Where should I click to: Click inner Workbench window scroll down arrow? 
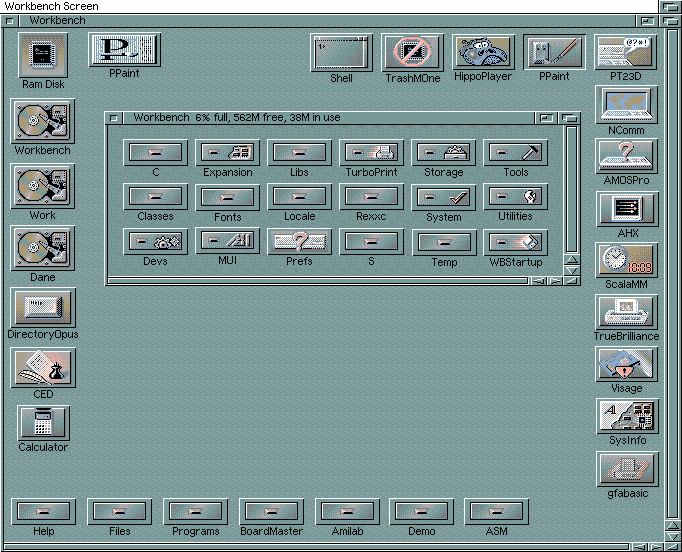(572, 271)
